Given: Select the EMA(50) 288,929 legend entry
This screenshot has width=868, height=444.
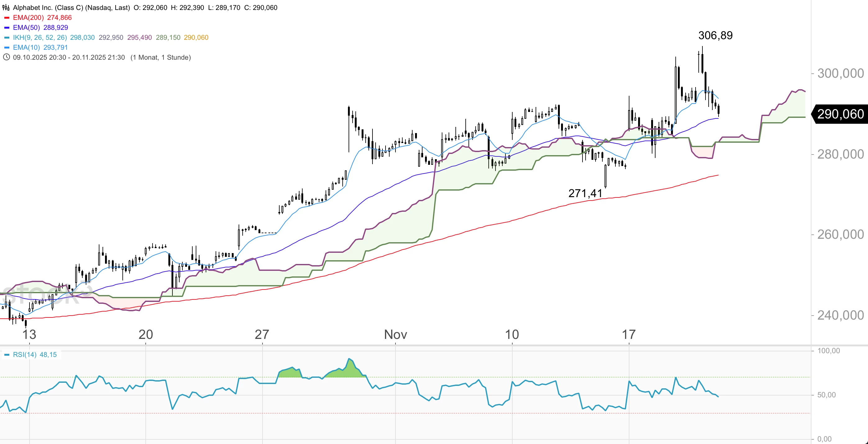Looking at the screenshot, I should (x=40, y=28).
